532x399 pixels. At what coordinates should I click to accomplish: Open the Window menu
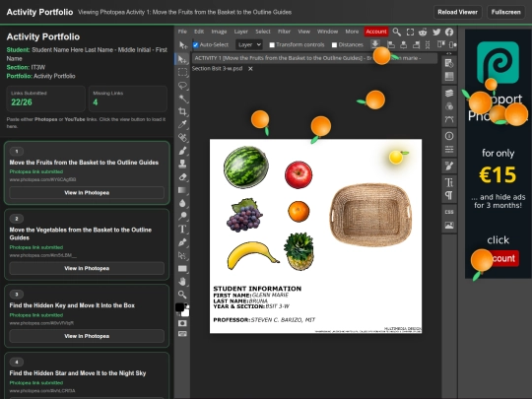point(327,32)
